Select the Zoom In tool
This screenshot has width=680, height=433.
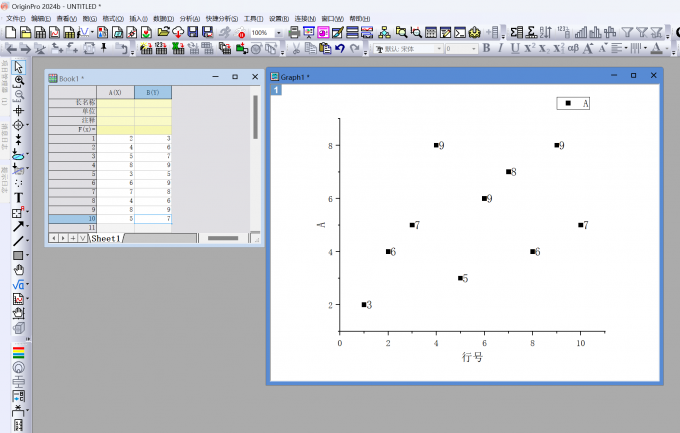(19, 80)
